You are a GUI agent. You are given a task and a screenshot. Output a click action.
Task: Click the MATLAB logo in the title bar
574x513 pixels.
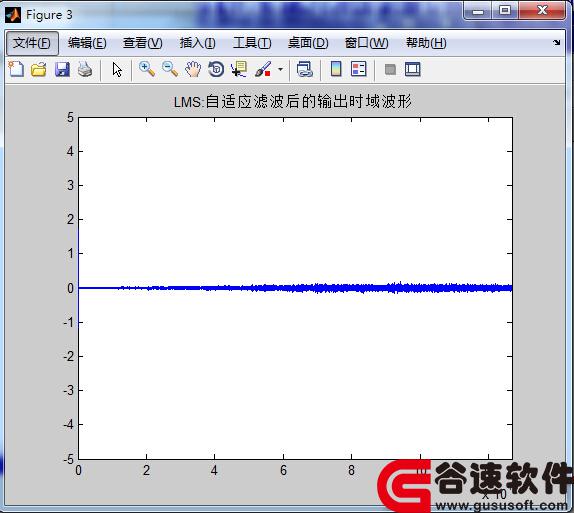[x=13, y=15]
